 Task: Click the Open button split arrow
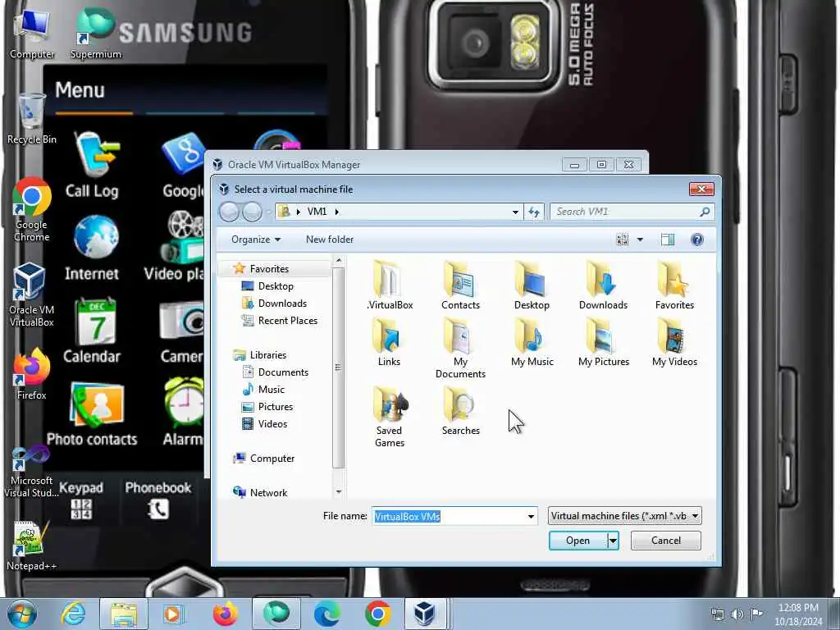coord(613,541)
